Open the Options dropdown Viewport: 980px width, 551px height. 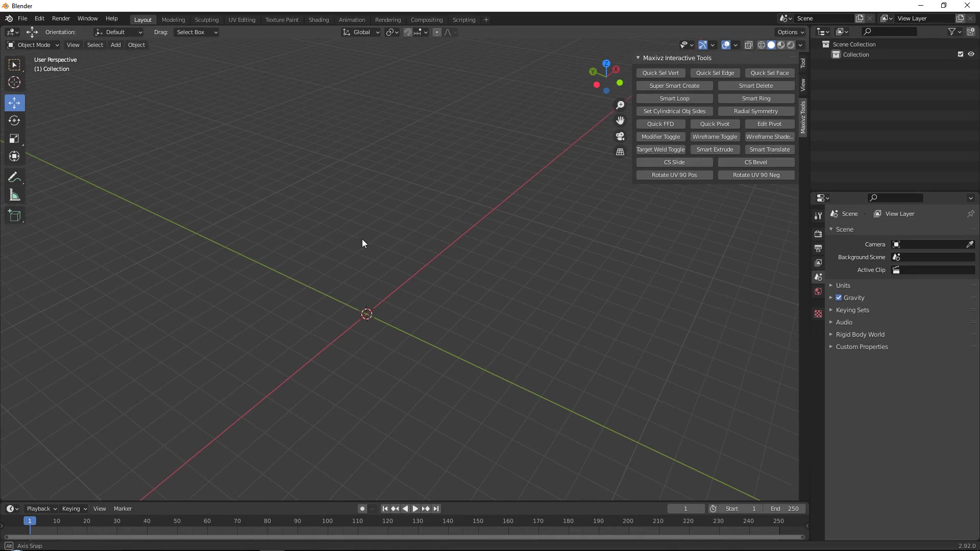tap(791, 32)
